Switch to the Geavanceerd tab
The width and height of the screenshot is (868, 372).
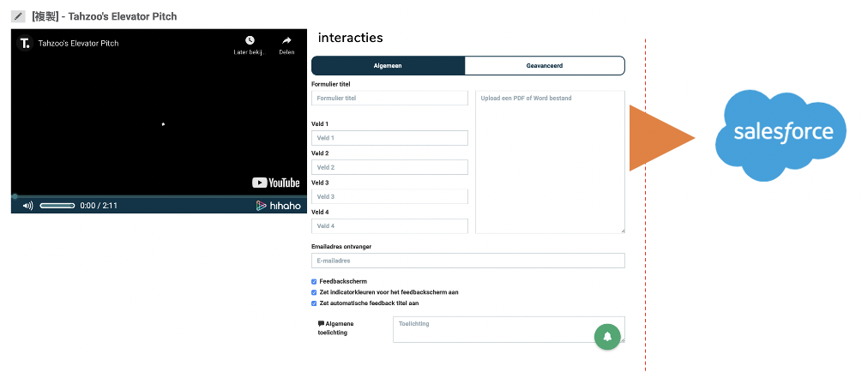[545, 65]
